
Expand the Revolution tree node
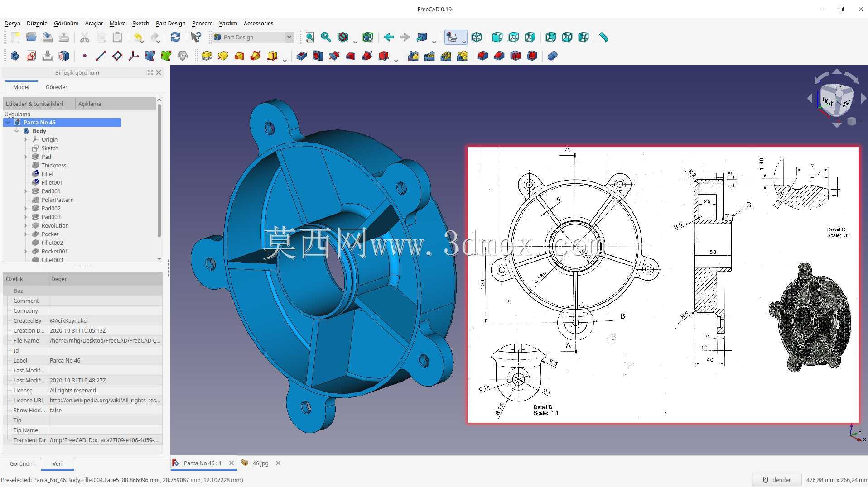click(x=26, y=225)
